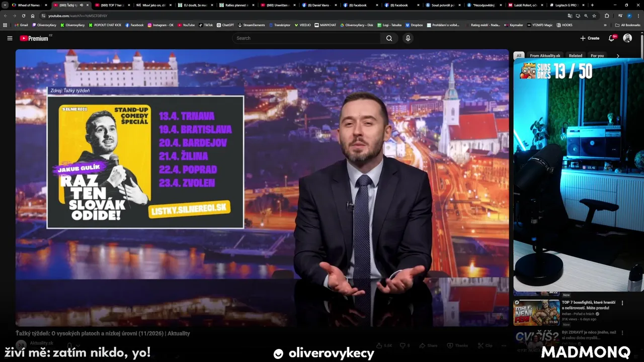Open the Dropbox bookmark
644x362 pixels.
pyautogui.click(x=414, y=25)
